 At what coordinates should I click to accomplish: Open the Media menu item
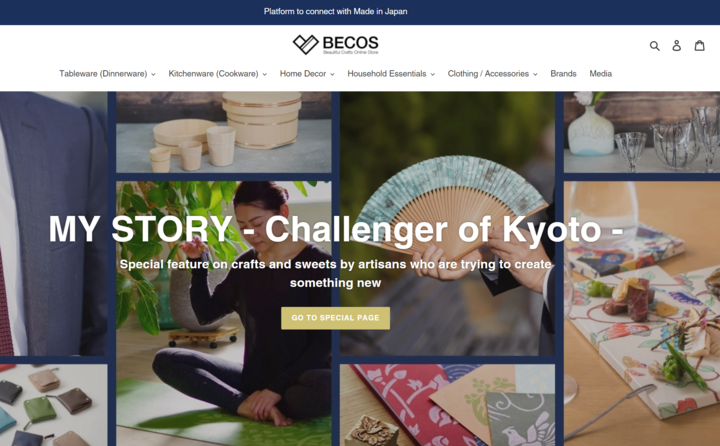point(601,73)
